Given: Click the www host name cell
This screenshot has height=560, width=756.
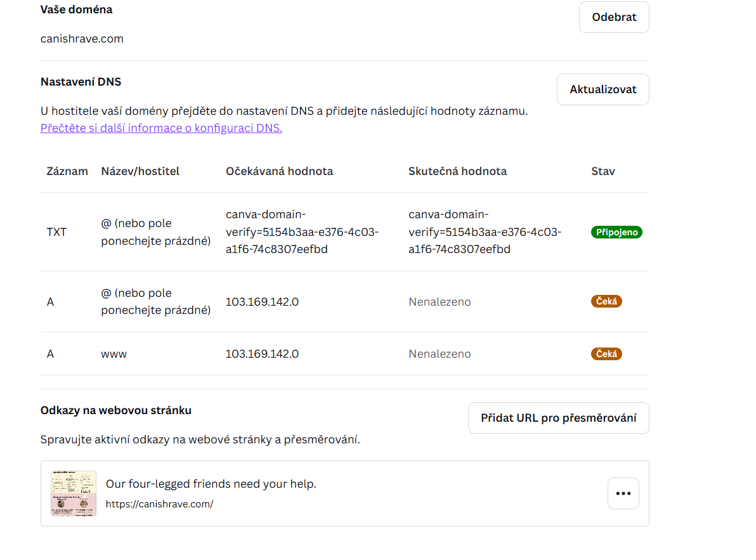Looking at the screenshot, I should (114, 354).
